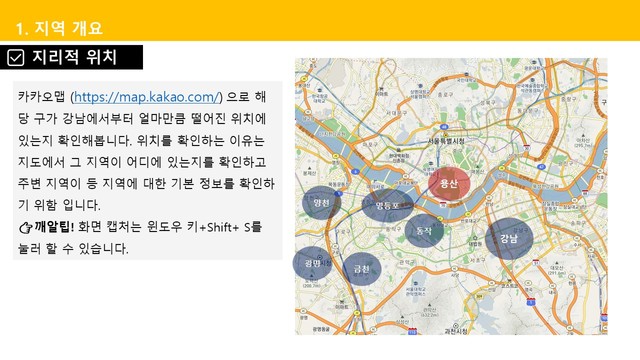This screenshot has height=360, width=640.
Task: Click the pointing hand icon before 깨알팁
Action: pos(25,228)
